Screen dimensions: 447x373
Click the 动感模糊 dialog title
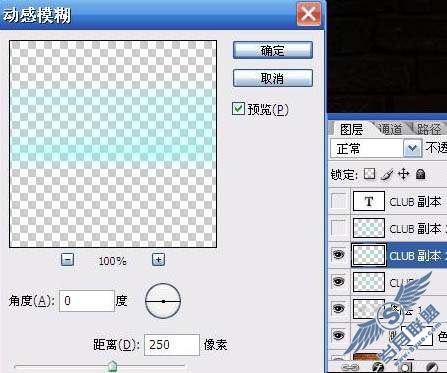click(x=37, y=15)
